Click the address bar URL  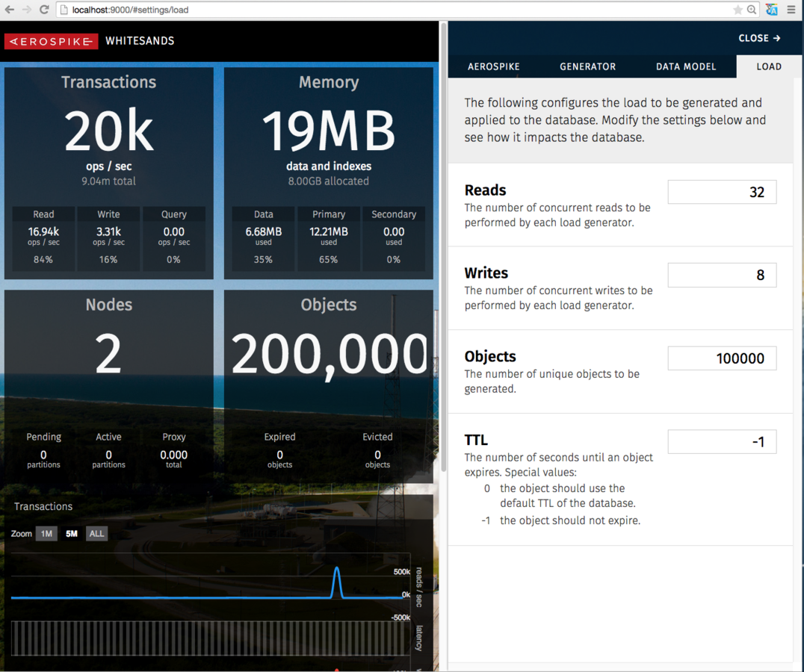(130, 10)
